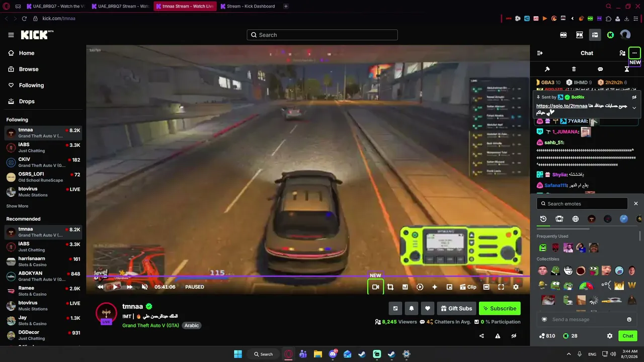The image size is (644, 362).
Task: Open the harrisnaarn recommended channel
Action: pos(43,261)
